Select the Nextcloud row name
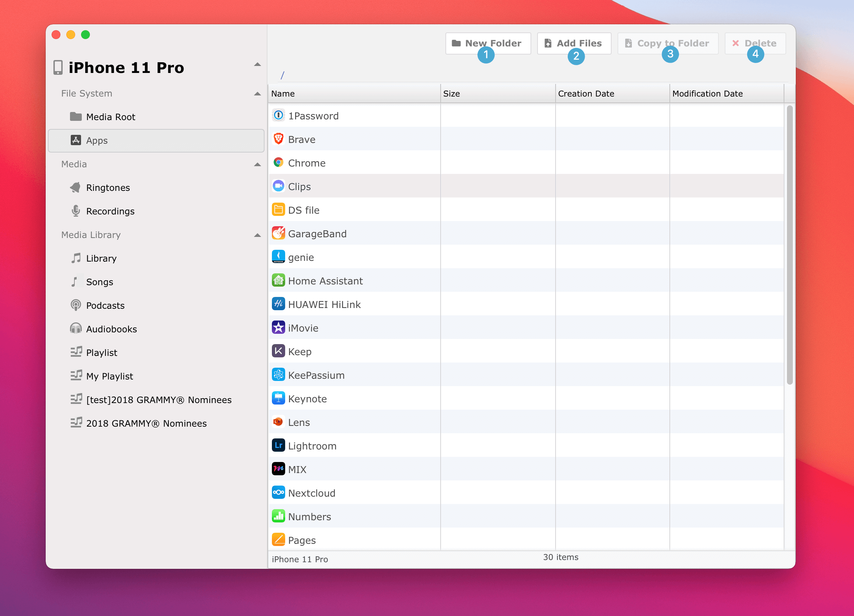 click(311, 493)
